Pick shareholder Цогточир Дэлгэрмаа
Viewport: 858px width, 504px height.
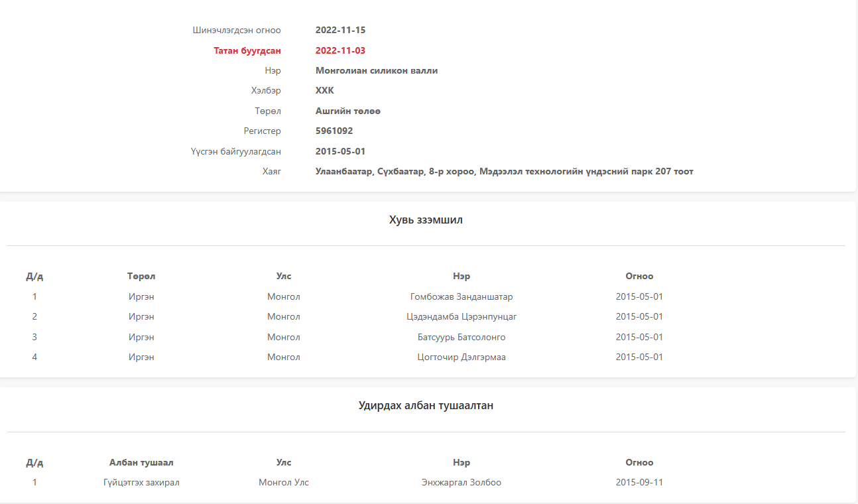461,357
